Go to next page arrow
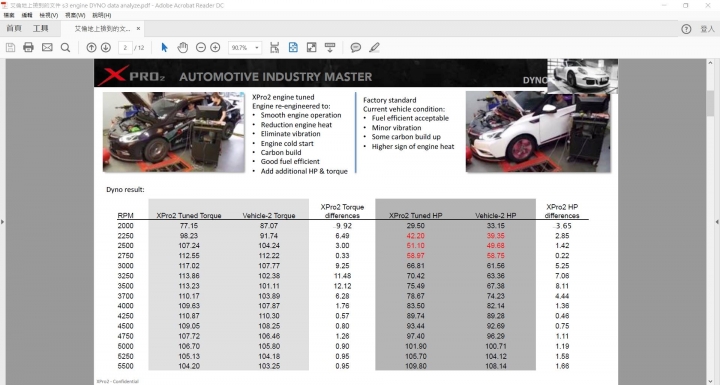This screenshot has width=720, height=385. click(106, 47)
